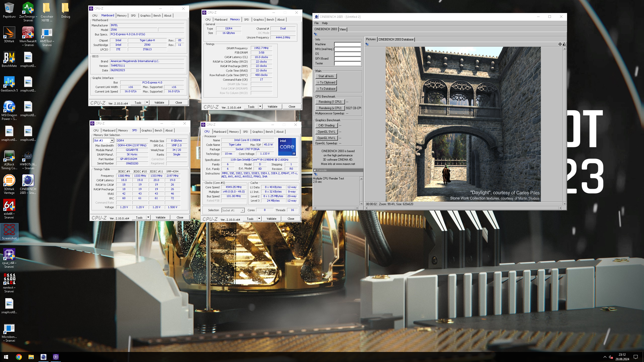The width and height of the screenshot is (644, 362).
Task: Open the Cinebench File menu
Action: (316, 23)
